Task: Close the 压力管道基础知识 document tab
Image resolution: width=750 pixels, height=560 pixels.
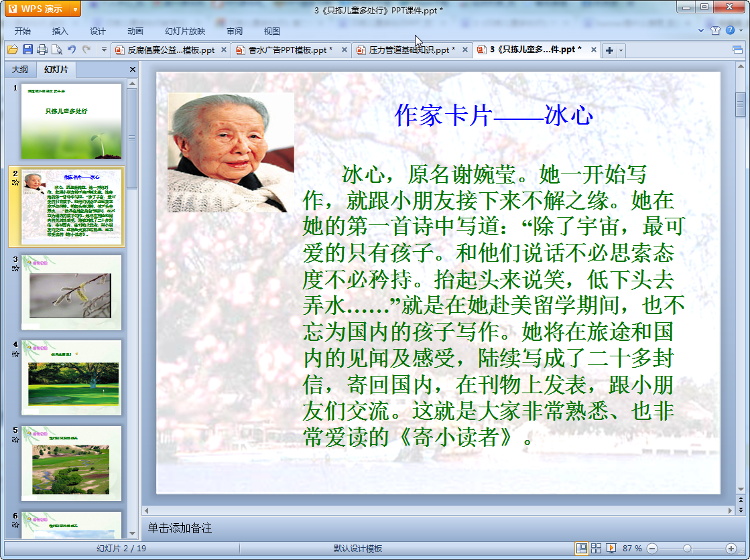Action: tap(464, 50)
